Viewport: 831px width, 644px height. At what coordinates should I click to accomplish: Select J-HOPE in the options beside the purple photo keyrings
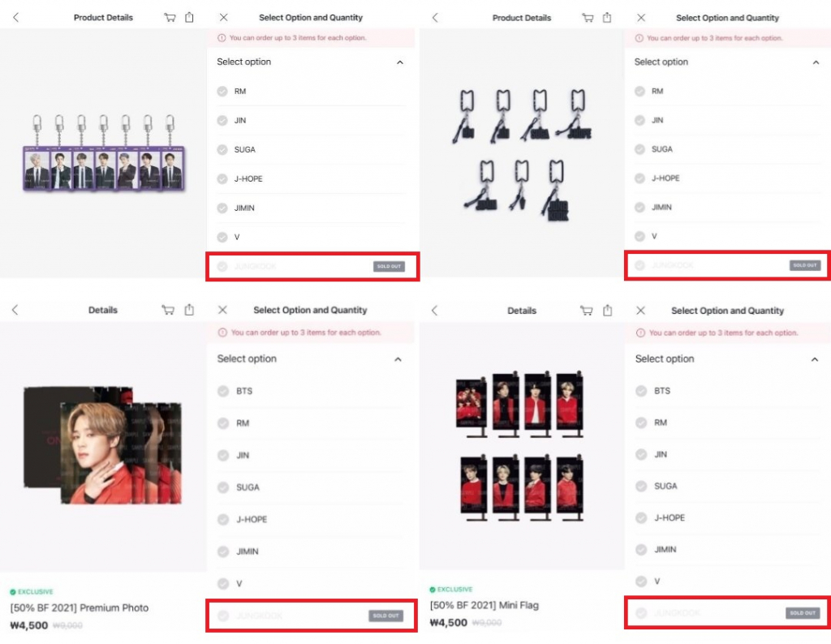pos(312,178)
